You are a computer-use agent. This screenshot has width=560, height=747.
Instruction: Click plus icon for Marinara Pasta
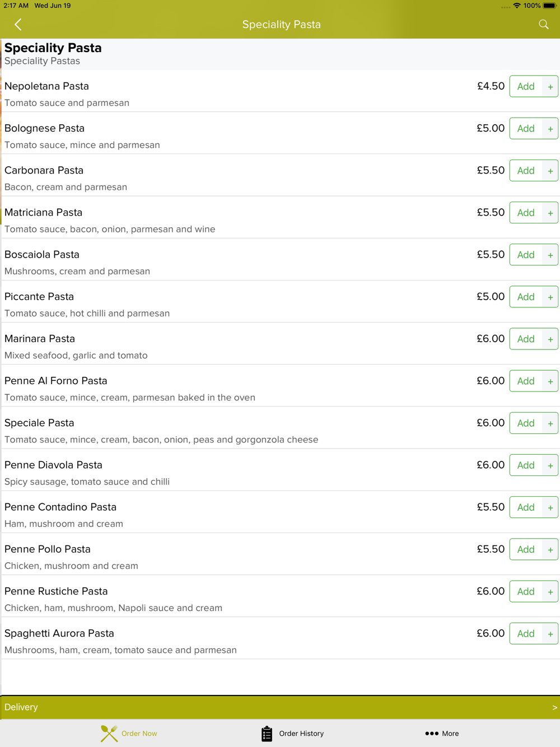tap(550, 339)
